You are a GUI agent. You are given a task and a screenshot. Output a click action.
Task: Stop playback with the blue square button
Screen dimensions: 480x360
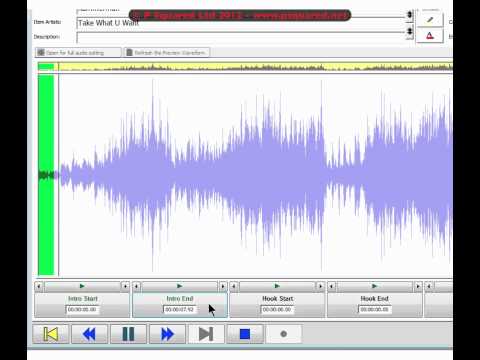click(x=245, y=334)
